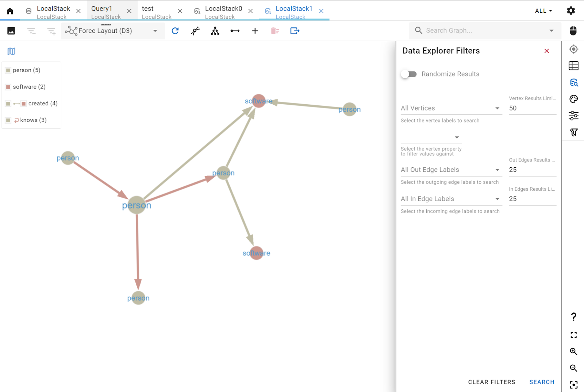Open the table view from the right sidebar

click(573, 66)
